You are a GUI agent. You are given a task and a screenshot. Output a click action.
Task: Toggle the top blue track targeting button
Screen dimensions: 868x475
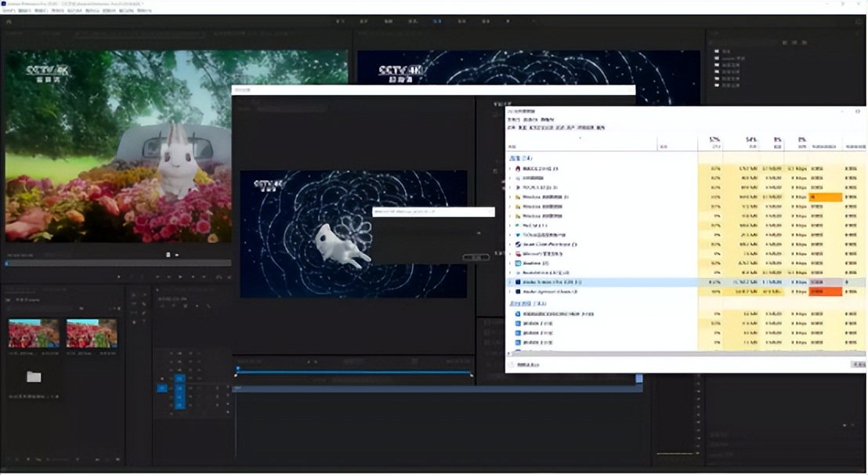tap(179, 379)
